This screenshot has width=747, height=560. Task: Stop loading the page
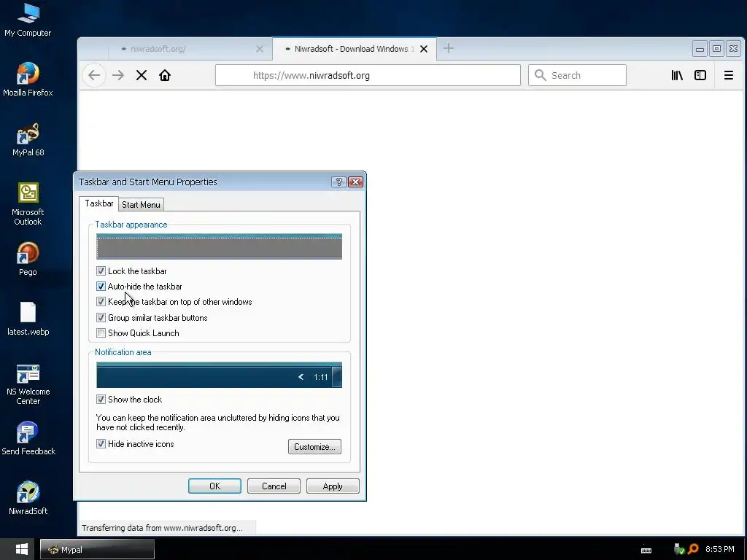pyautogui.click(x=142, y=75)
